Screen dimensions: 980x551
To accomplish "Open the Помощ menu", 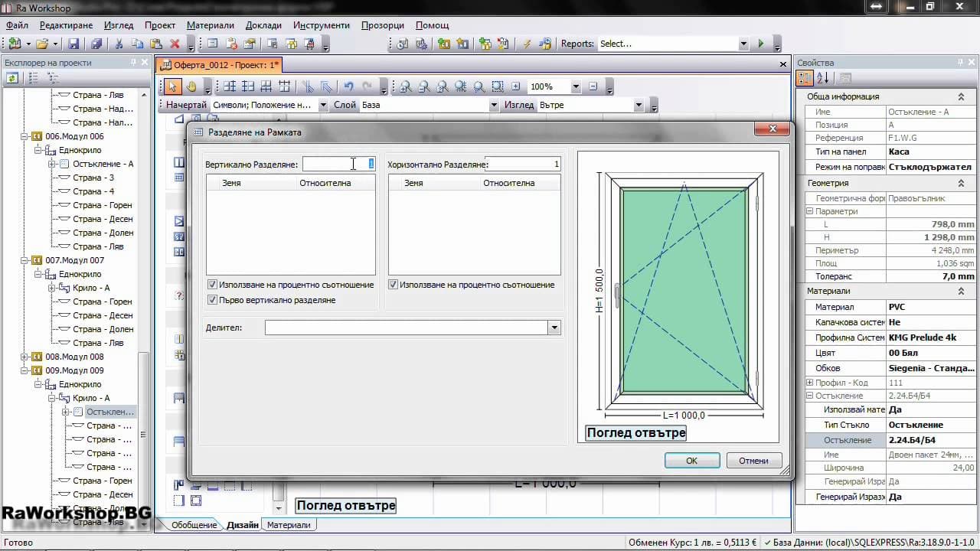I will 432,25.
